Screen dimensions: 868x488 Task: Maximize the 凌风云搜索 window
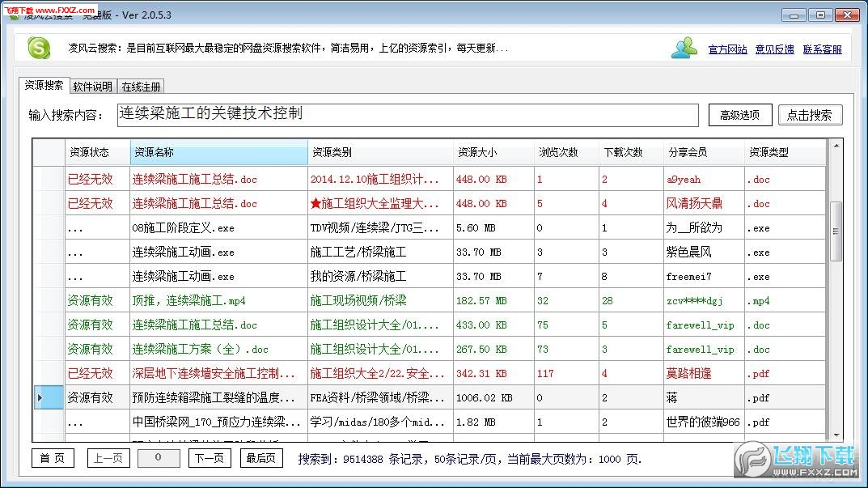pos(820,15)
